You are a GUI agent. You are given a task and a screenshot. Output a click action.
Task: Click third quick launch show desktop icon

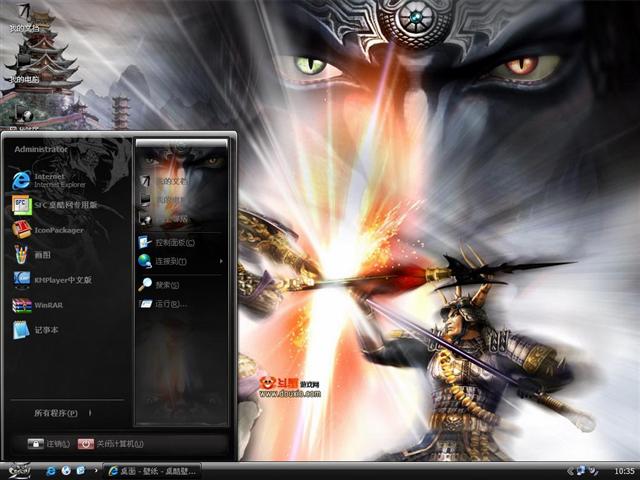81,471
